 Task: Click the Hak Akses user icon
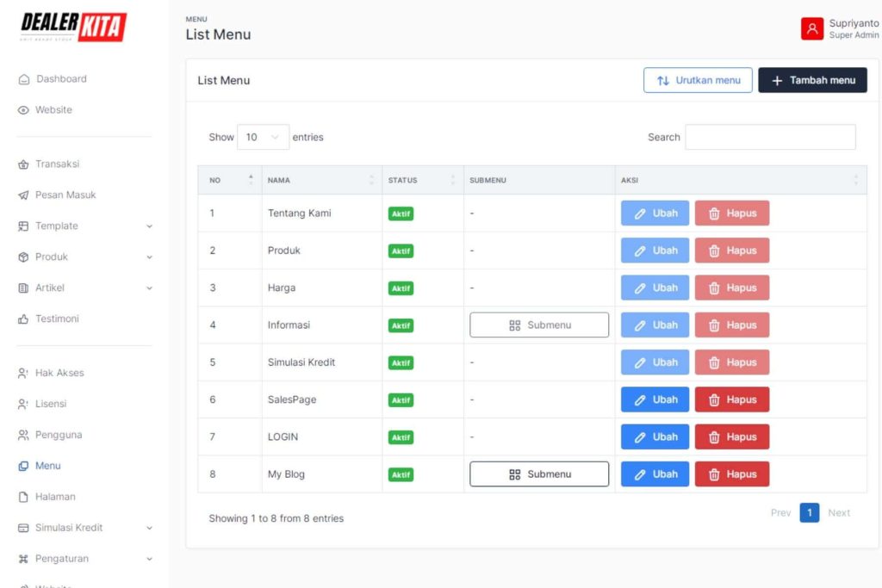(x=23, y=374)
